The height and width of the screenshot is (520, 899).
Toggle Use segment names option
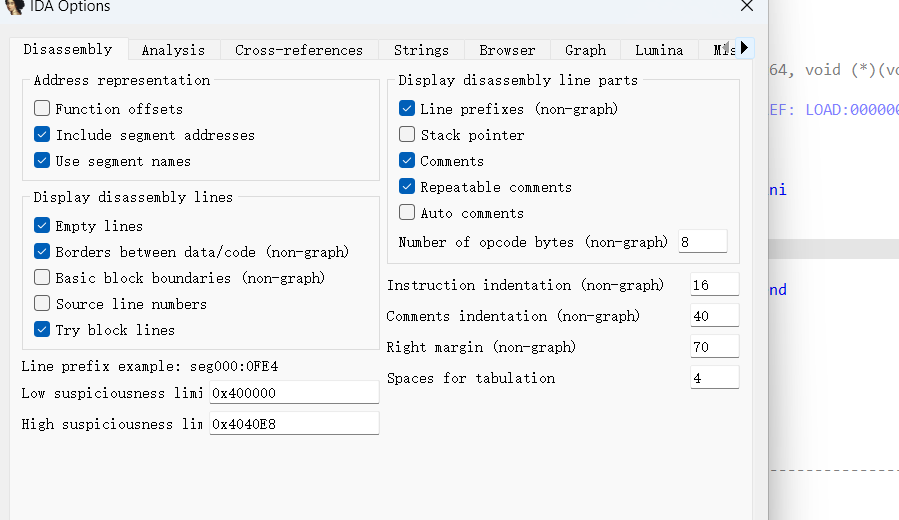click(x=42, y=160)
